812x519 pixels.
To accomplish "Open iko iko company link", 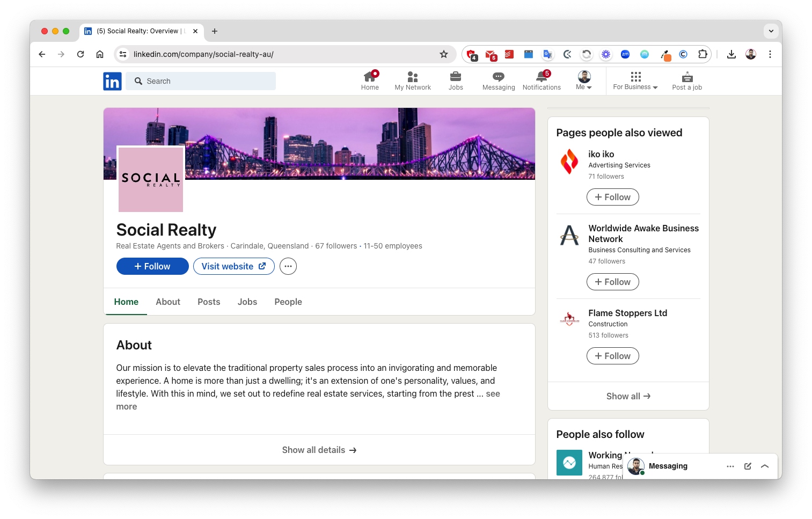I will coord(601,154).
